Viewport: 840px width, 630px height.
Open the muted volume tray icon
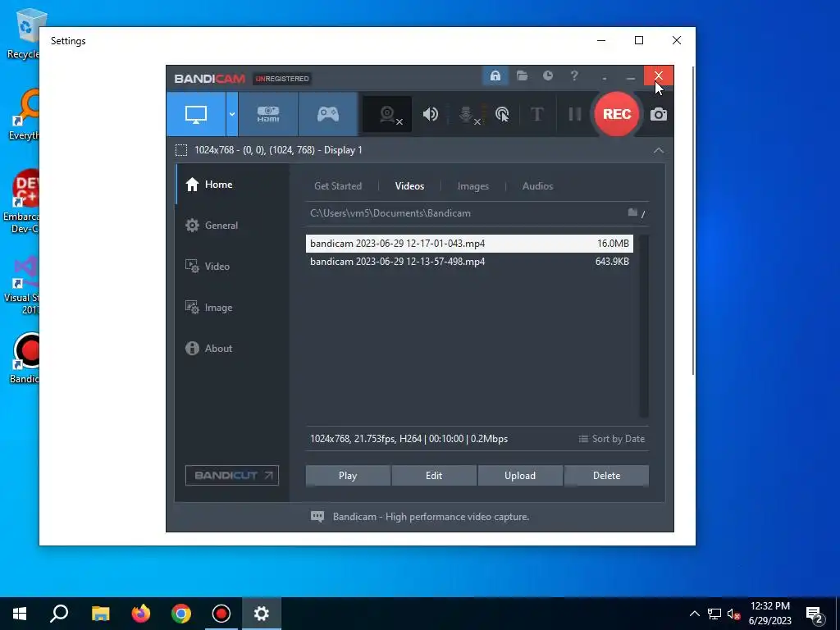tap(733, 614)
